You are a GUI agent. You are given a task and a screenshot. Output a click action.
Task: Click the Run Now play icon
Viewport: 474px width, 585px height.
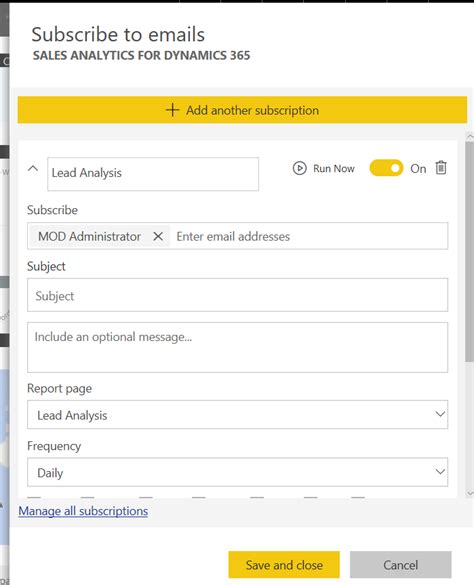click(x=299, y=168)
